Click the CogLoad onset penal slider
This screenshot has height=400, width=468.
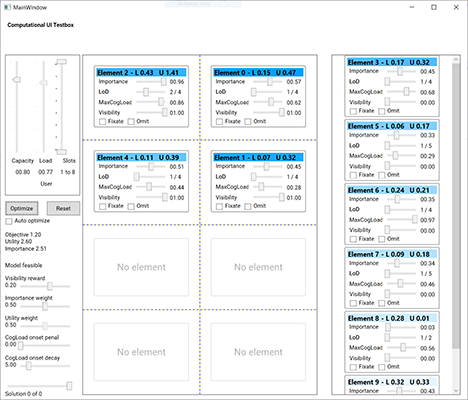44,346
